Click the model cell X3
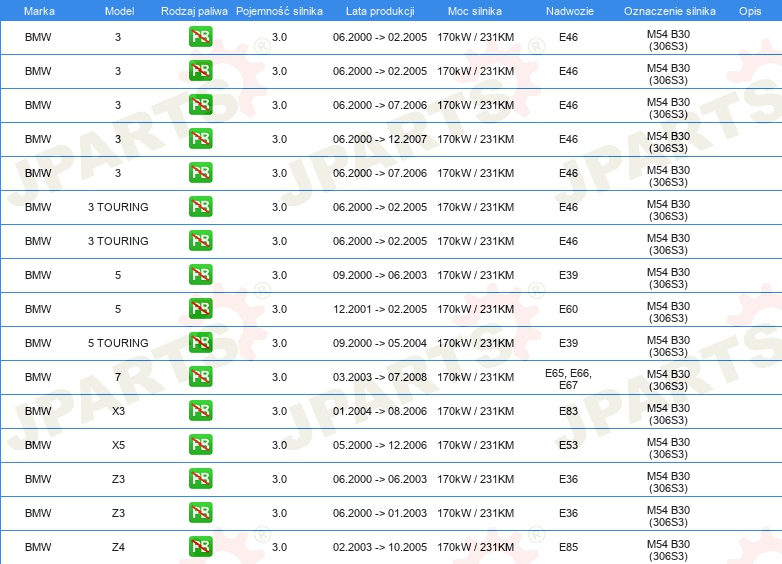Image resolution: width=782 pixels, height=564 pixels. point(118,411)
